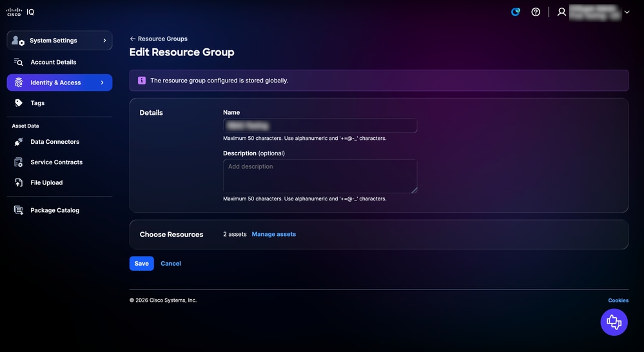Click the Description text area

click(x=320, y=176)
